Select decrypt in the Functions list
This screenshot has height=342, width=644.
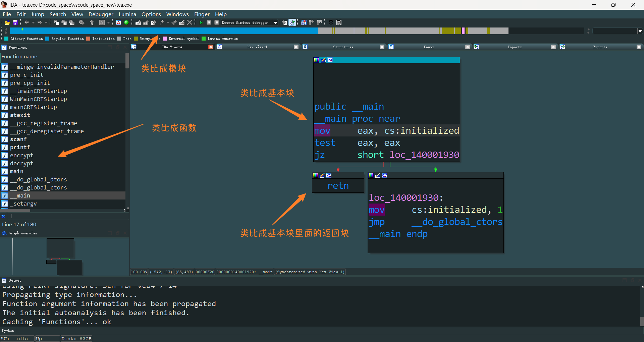[63, 163]
